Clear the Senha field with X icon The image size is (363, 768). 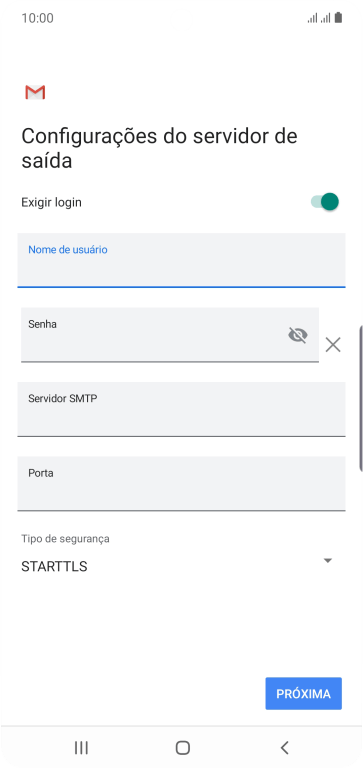pyautogui.click(x=333, y=345)
